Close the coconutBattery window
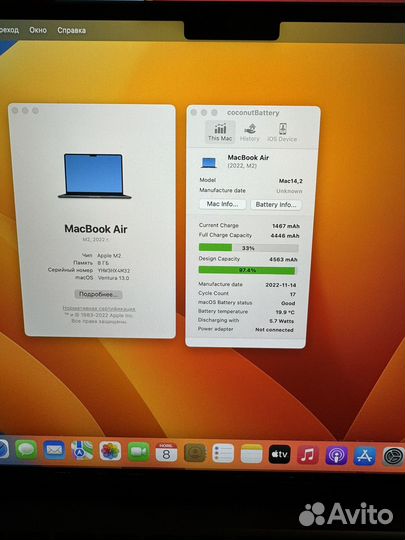Screen dimensions: 405x540 pos(194,112)
